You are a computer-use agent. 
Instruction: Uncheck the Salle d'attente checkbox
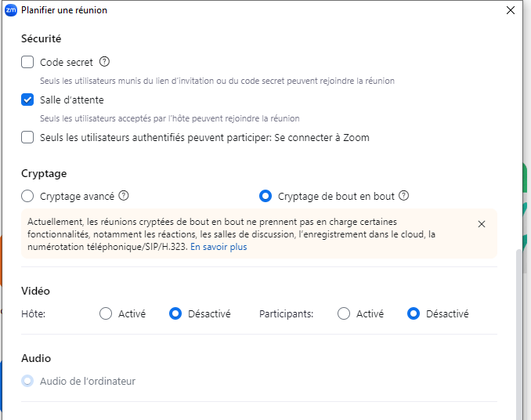pyautogui.click(x=27, y=100)
